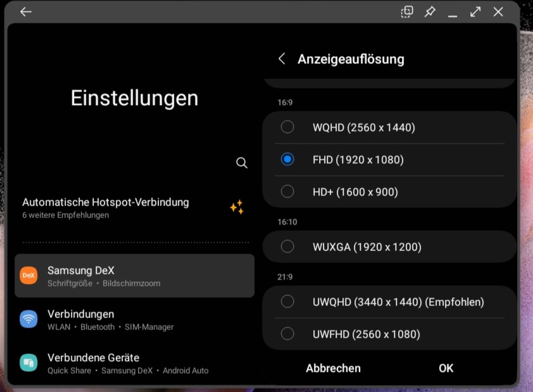Screen dimensions: 533x392
Task: Click the multi-window capture icon in titlebar
Action: (406, 11)
